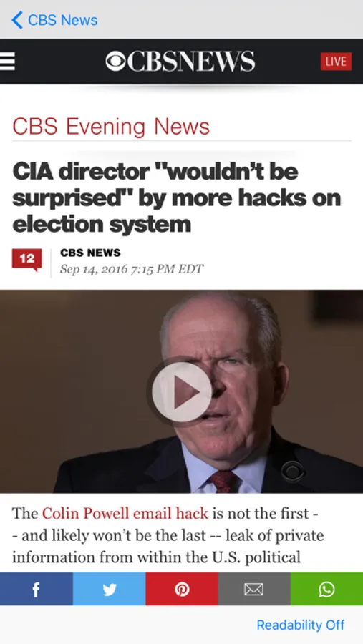Share article on WhatsApp
This screenshot has width=363, height=644.
coord(326,589)
